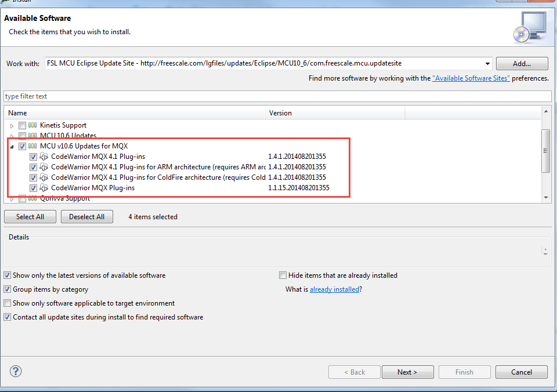557x392 pixels.
Task: Click the Kinetis Support category icon
Action: pos(32,125)
